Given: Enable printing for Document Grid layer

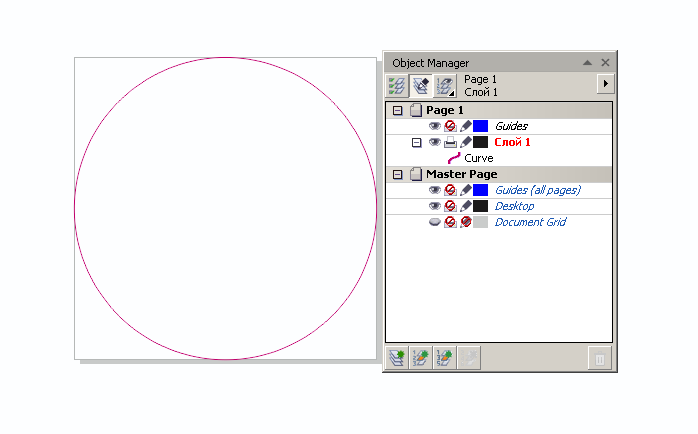Looking at the screenshot, I should [450, 222].
